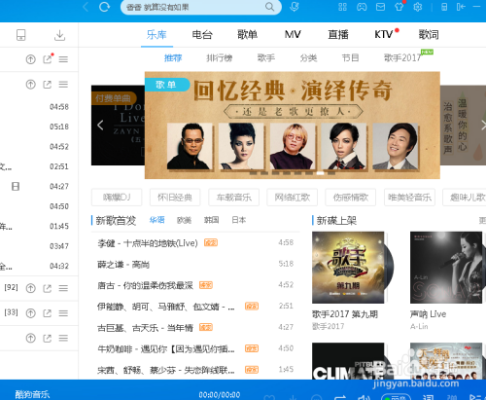Click the MV icon beside 04:27

15,186
